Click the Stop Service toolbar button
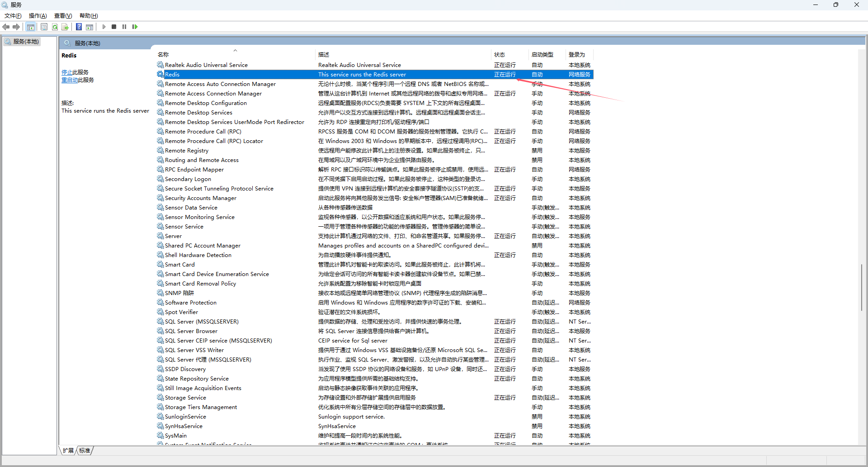Image resolution: width=868 pixels, height=467 pixels. (x=114, y=27)
